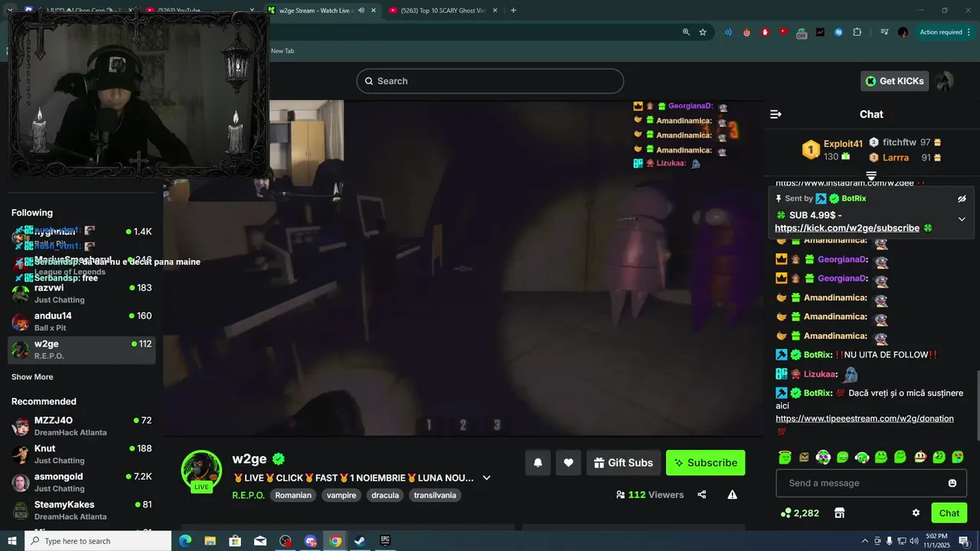Viewport: 980px width, 551px height.
Task: Open the tipeeestream donation link
Action: 864,419
